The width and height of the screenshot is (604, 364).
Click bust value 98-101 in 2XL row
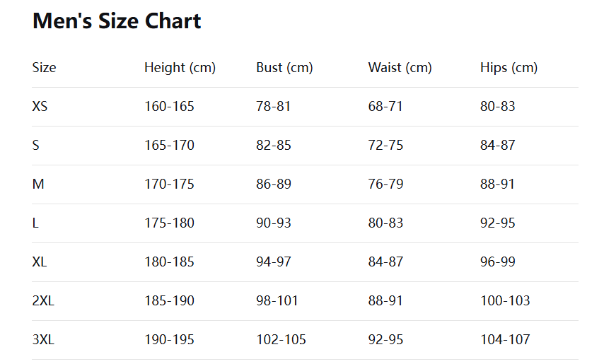pyautogui.click(x=277, y=301)
